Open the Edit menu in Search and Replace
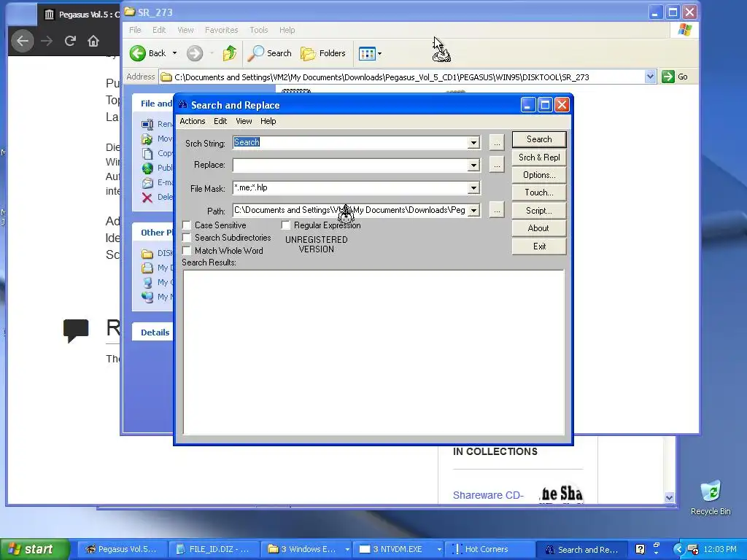 point(220,121)
